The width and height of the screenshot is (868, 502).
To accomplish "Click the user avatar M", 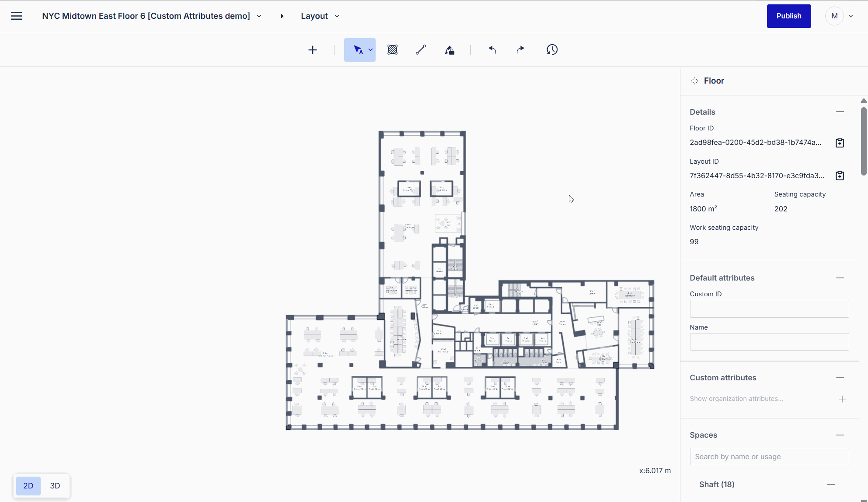I will pyautogui.click(x=834, y=16).
